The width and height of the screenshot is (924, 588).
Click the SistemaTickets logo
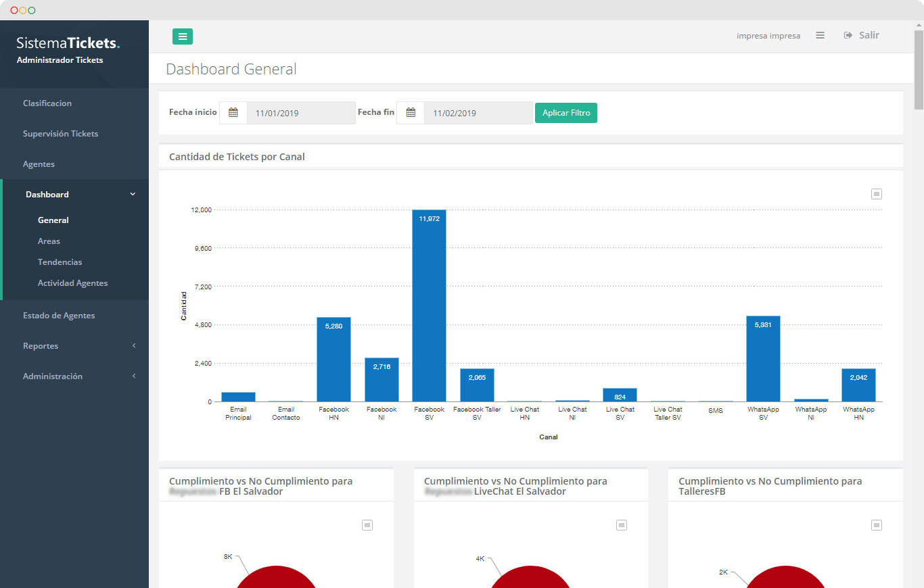pos(68,43)
